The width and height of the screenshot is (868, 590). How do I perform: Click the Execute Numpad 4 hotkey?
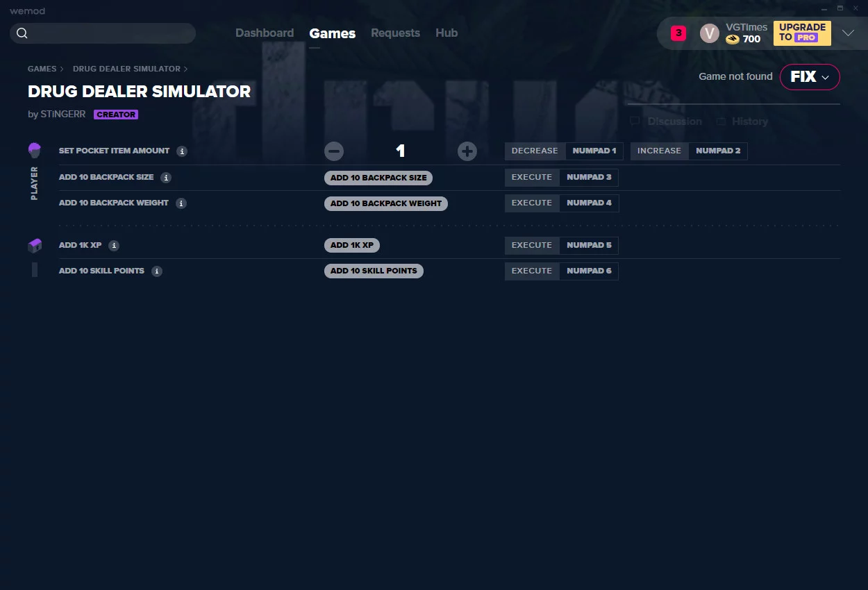562,203
